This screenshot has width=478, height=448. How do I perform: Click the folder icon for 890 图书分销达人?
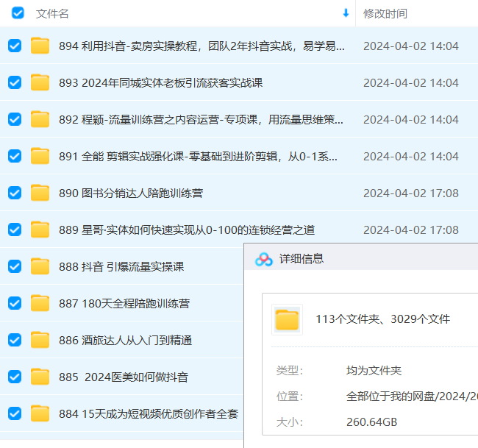40,193
